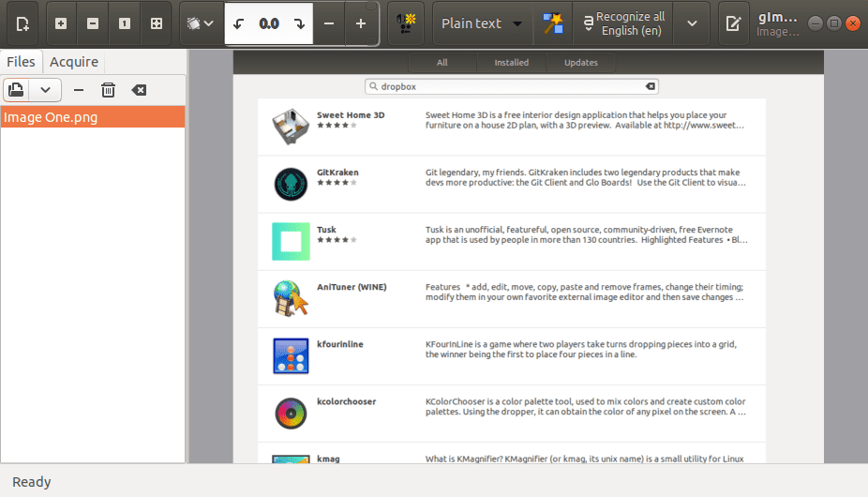Click the zoom in icon
868x497 pixels.
coord(61,23)
